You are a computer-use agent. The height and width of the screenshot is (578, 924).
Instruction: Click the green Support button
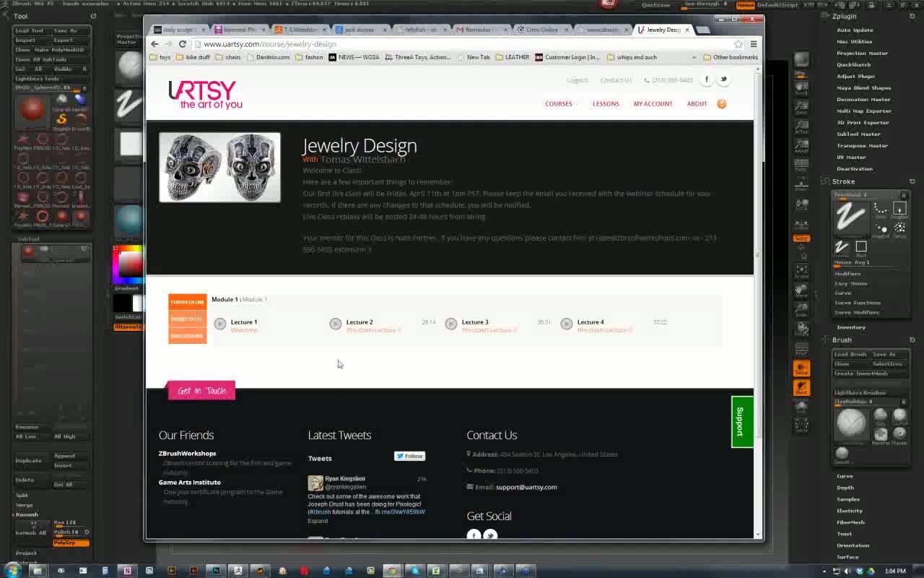pyautogui.click(x=741, y=422)
